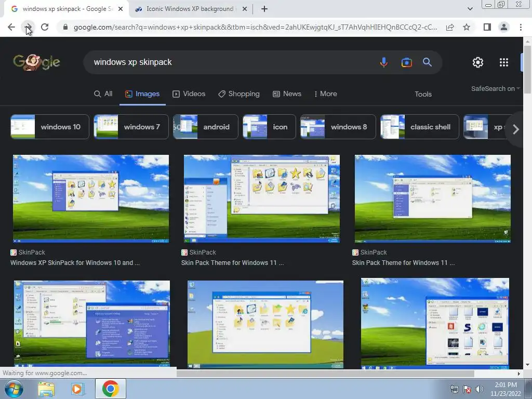Open Google quick settings gear
This screenshot has height=399, width=532.
(x=478, y=62)
